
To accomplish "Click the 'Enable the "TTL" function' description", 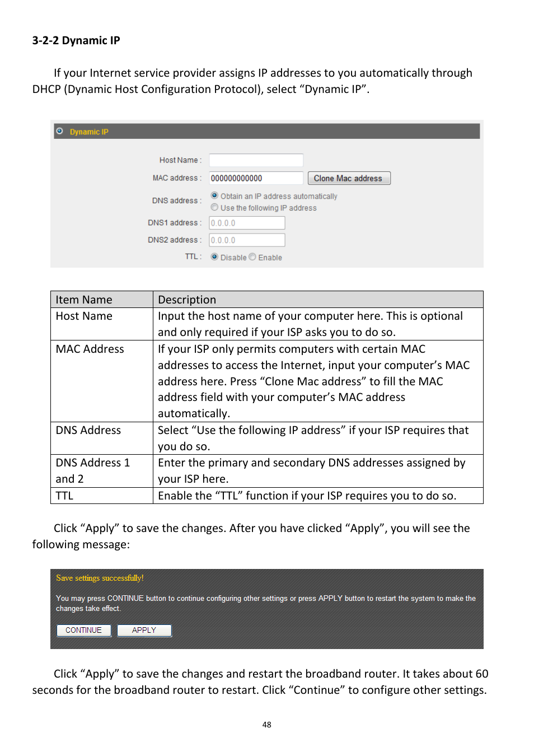I will coord(318,496).
